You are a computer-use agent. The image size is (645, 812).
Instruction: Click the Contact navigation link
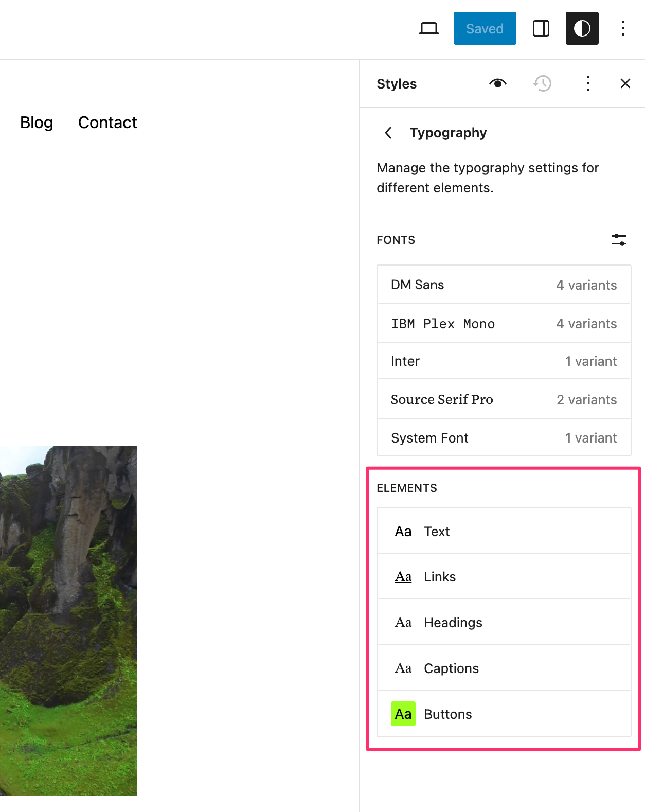click(x=107, y=122)
